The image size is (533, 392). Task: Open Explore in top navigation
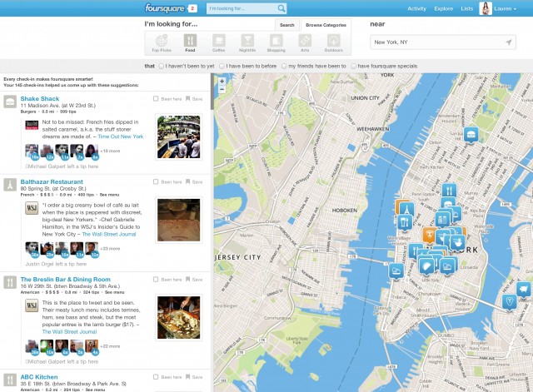click(x=444, y=9)
